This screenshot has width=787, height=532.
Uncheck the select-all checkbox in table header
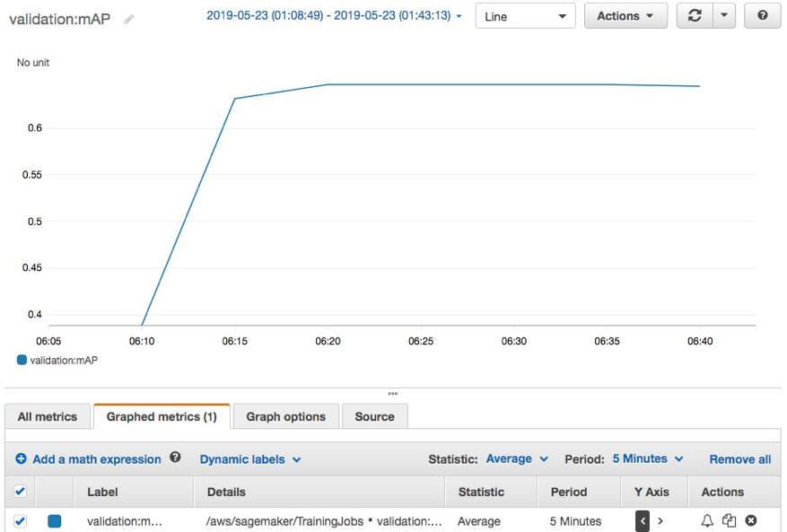20,491
